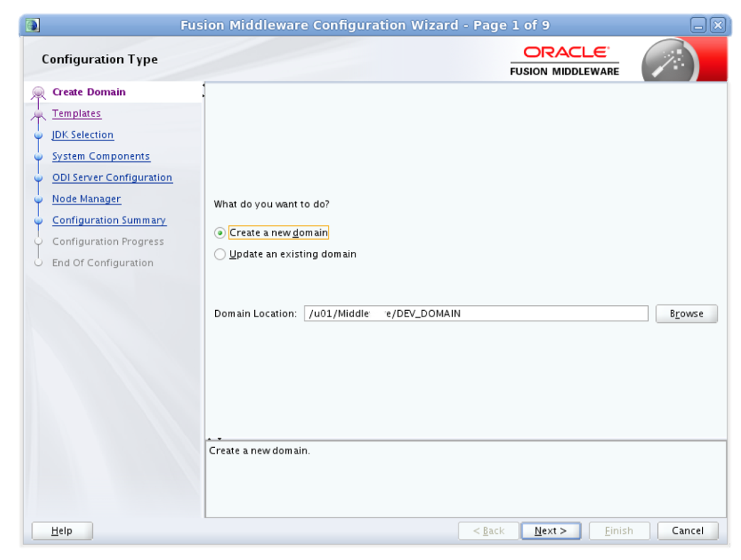Open ODI Server Configuration step
This screenshot has height=560, width=741.
(112, 177)
